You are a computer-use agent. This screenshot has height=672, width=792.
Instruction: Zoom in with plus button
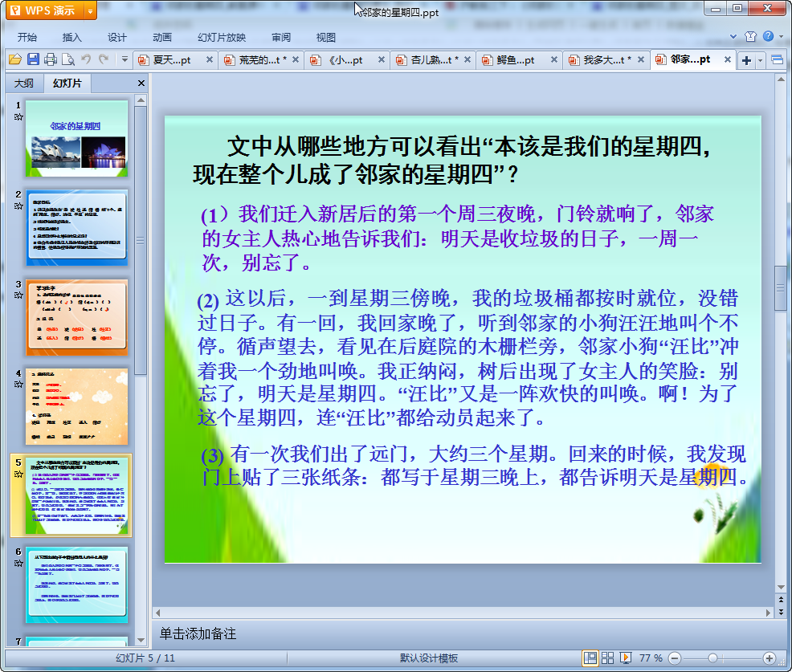click(x=770, y=658)
